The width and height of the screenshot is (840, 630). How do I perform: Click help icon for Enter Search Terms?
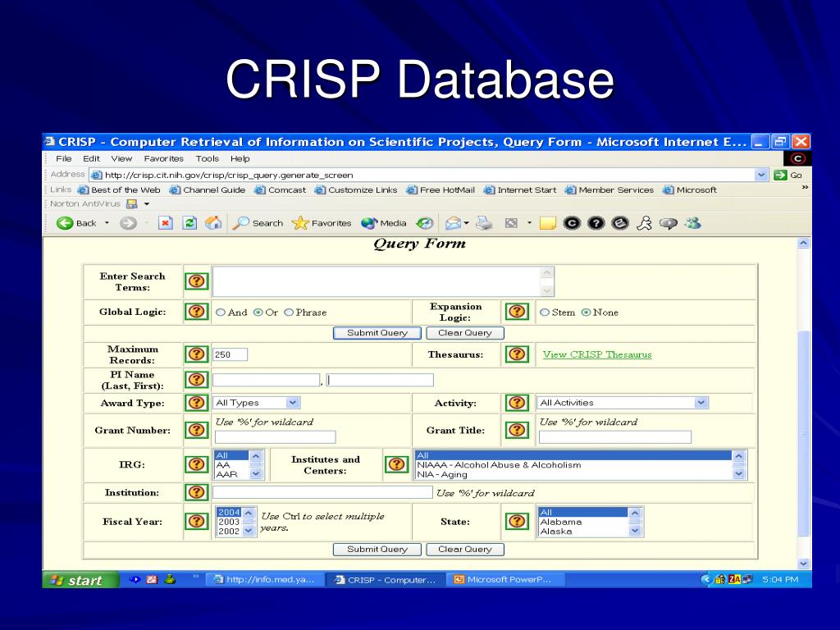[197, 281]
